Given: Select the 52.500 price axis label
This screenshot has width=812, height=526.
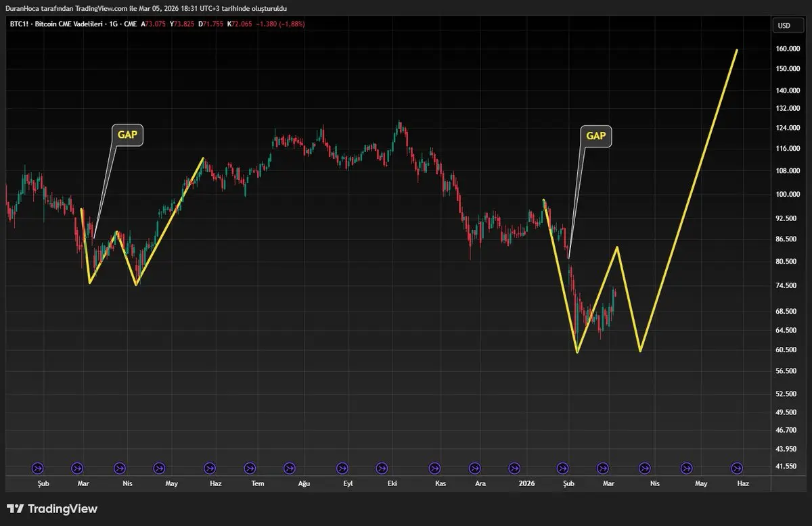Looking at the screenshot, I should click(785, 394).
